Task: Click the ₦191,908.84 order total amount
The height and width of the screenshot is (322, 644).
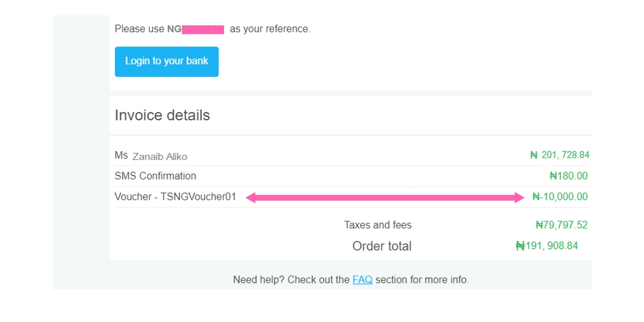Action: (547, 246)
